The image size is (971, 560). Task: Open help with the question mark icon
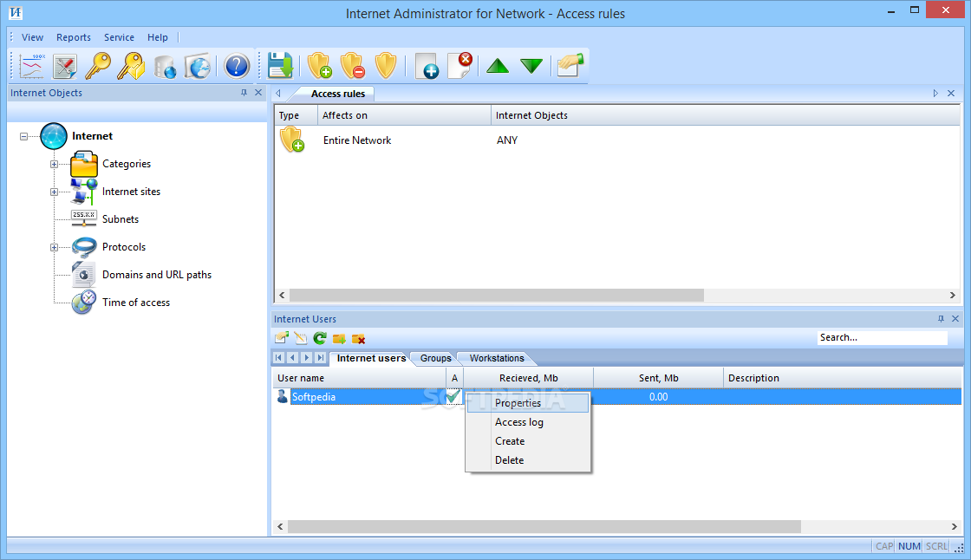(237, 66)
